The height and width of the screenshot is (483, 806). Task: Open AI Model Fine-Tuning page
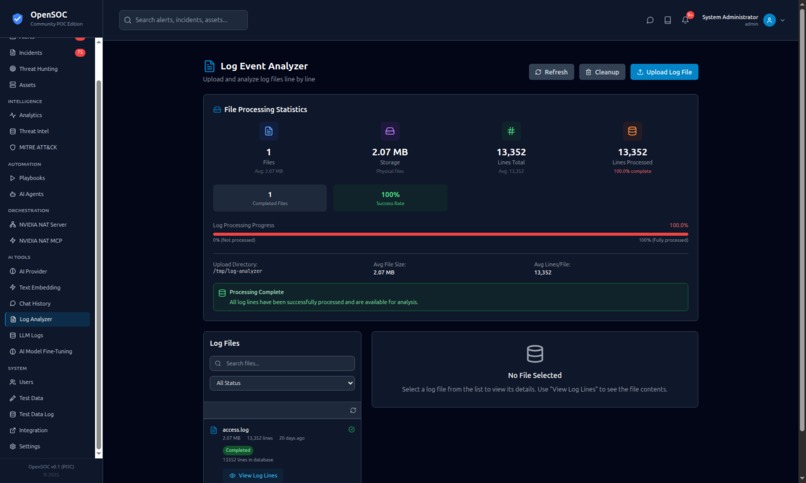47,351
